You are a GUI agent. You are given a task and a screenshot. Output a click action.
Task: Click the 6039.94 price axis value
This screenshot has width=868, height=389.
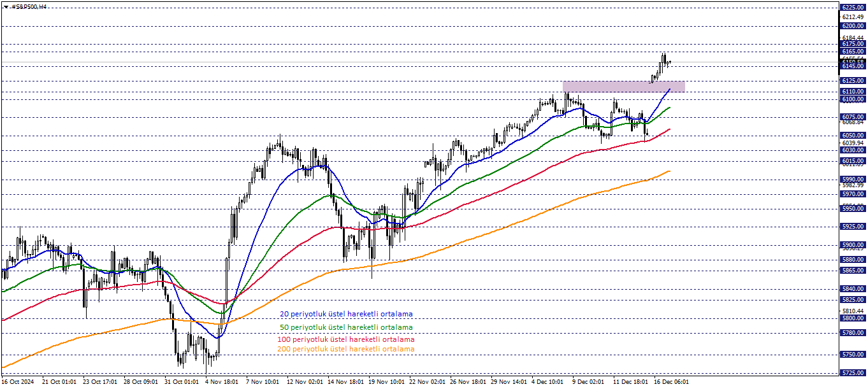[853, 143]
